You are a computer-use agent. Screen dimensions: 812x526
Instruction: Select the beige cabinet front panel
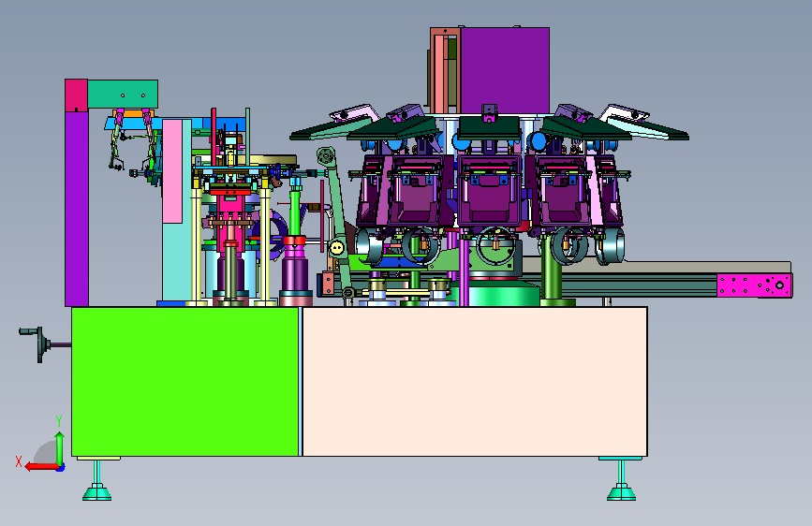click(x=474, y=382)
